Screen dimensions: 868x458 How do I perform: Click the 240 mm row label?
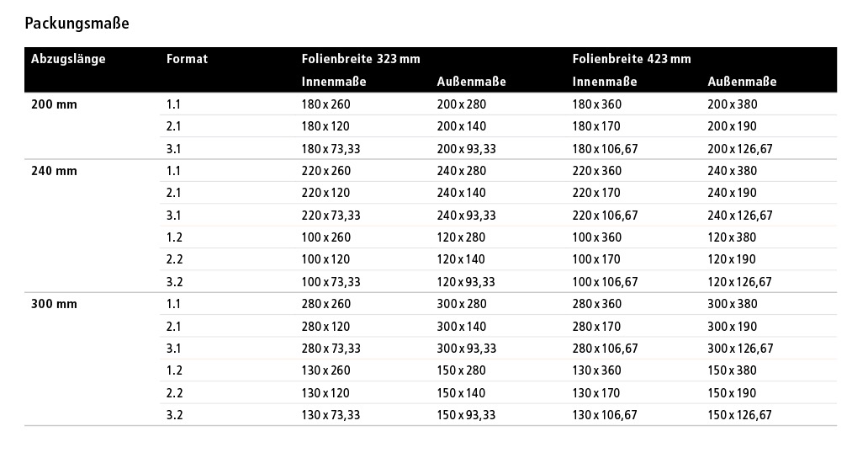pyautogui.click(x=54, y=170)
